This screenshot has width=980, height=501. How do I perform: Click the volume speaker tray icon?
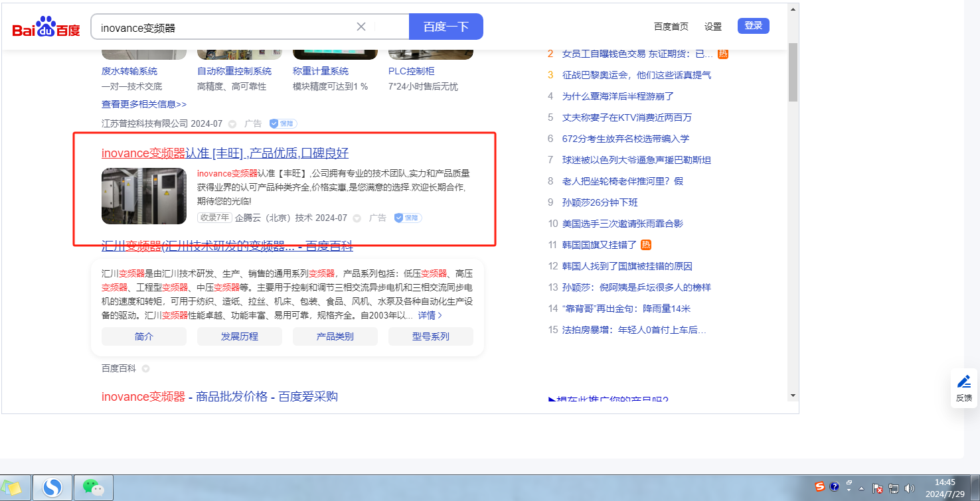click(909, 488)
